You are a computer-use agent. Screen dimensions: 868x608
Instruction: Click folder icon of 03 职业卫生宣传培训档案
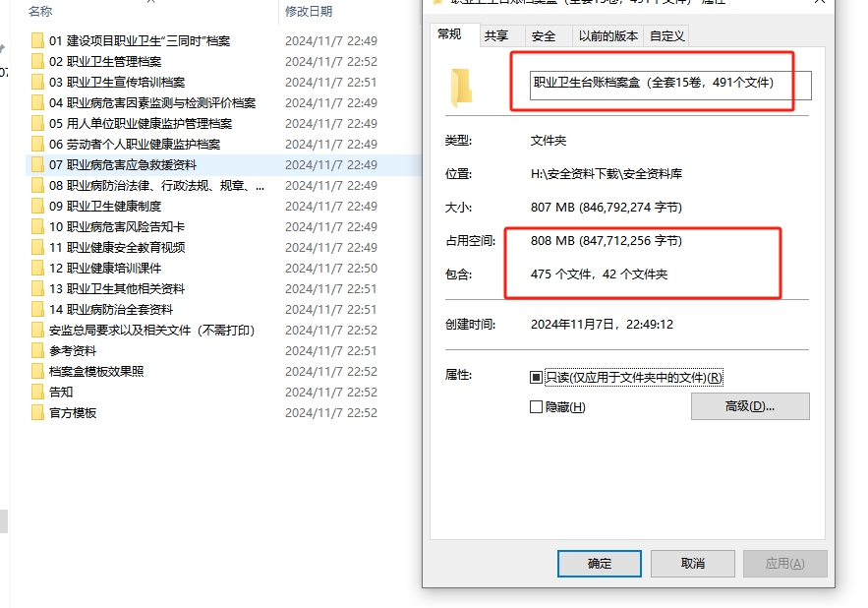click(37, 82)
